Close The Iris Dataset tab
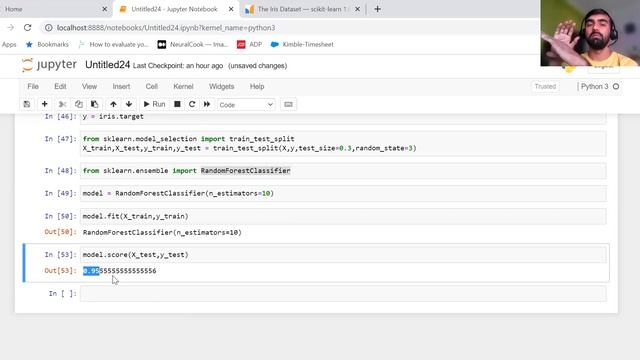 pos(358,9)
